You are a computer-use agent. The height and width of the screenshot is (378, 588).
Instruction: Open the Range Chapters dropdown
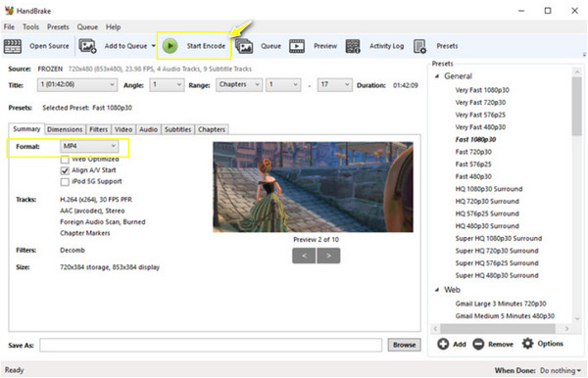point(239,84)
